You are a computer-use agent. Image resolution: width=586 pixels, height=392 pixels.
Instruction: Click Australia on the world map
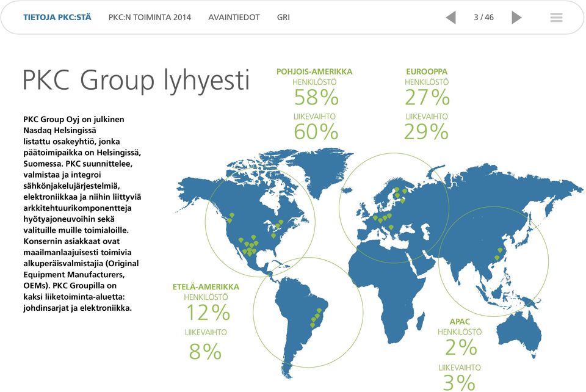(519, 333)
